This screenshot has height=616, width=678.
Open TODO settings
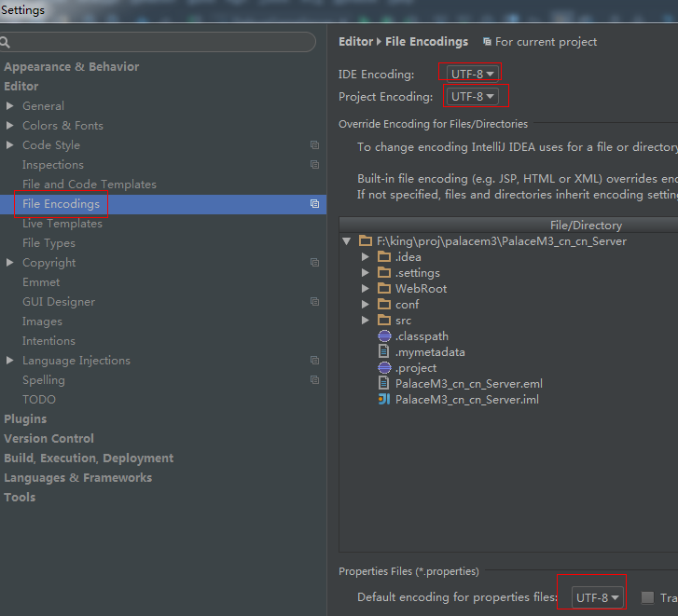[x=39, y=400]
